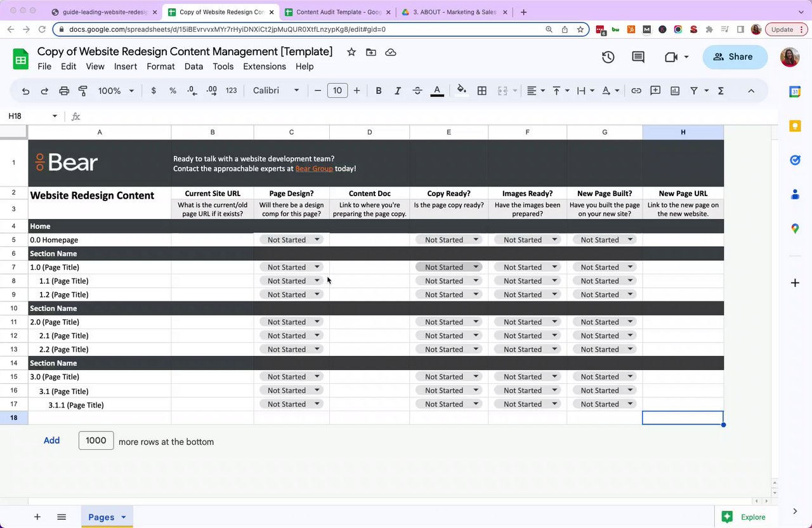This screenshot has height=528, width=812.
Task: Open text wrapping options
Action: pyautogui.click(x=586, y=91)
